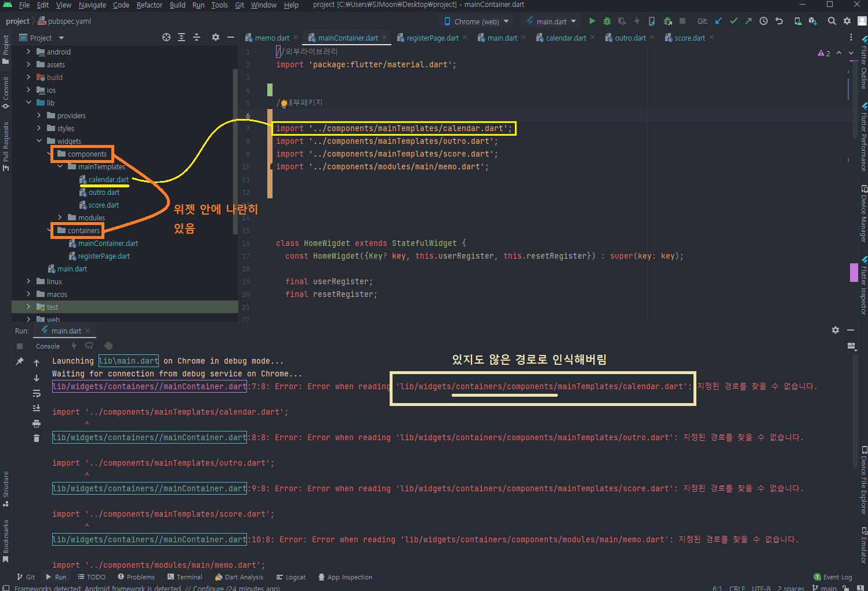Trigger Flutter hot reload lightning icon in toolbar
The height and width of the screenshot is (591, 868).
(x=637, y=21)
